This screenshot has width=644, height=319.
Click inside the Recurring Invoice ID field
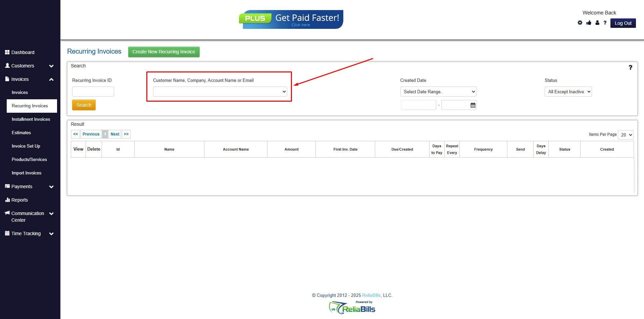click(93, 91)
